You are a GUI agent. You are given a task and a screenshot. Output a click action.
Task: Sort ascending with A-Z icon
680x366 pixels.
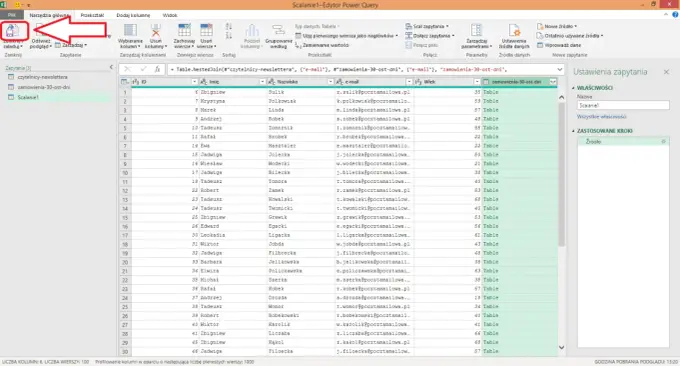tap(229, 26)
